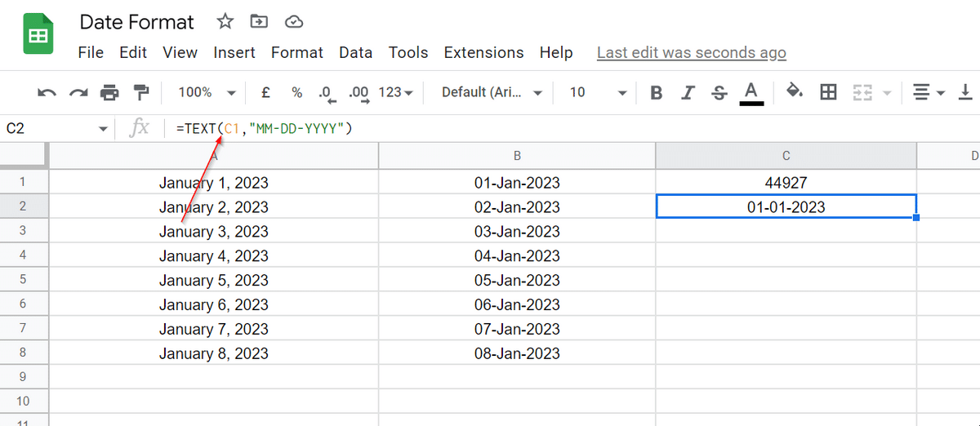Click the 'Last edit was seconds ago' link
The height and width of the screenshot is (426, 980).
691,52
